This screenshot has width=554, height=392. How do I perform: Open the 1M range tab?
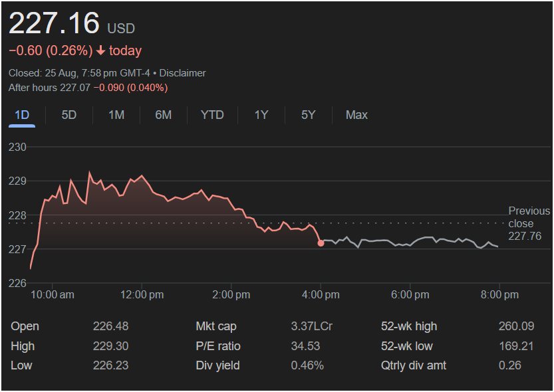(116, 115)
